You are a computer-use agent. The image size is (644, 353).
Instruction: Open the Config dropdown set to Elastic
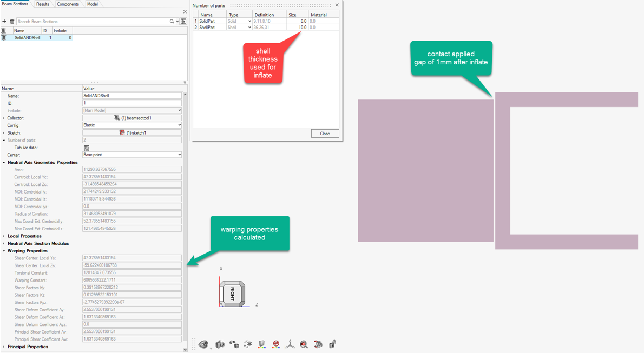[132, 125]
